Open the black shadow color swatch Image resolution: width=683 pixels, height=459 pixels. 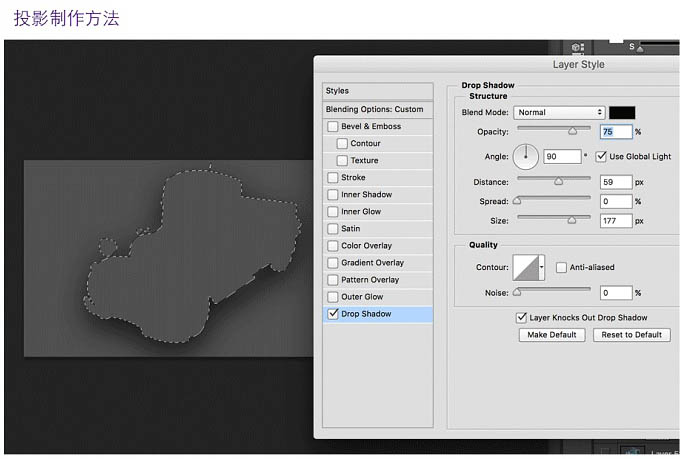622,113
